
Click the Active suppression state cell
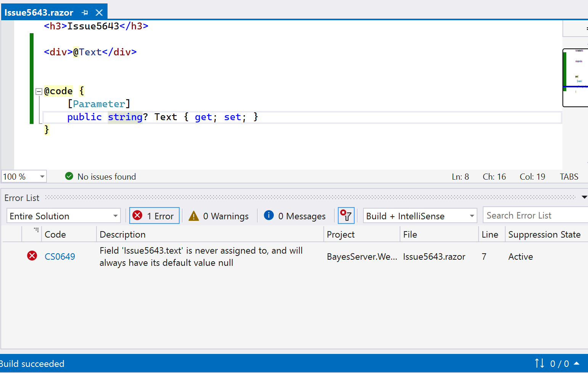tap(521, 257)
